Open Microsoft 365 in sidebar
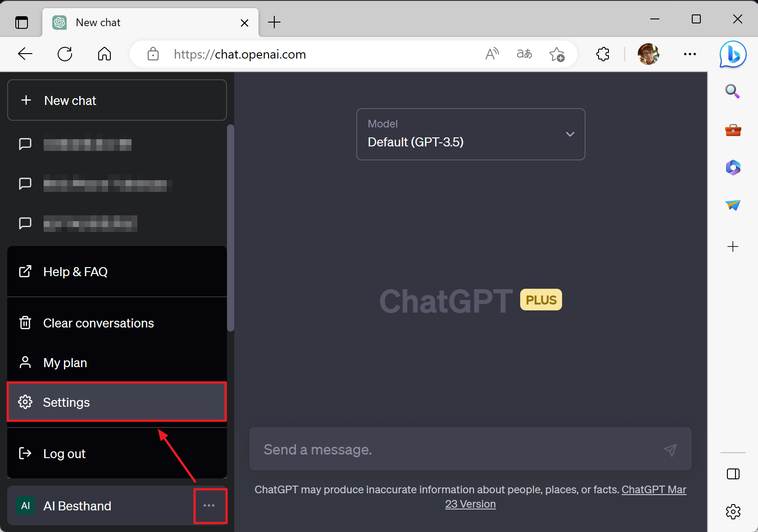The width and height of the screenshot is (758, 532). point(733,168)
